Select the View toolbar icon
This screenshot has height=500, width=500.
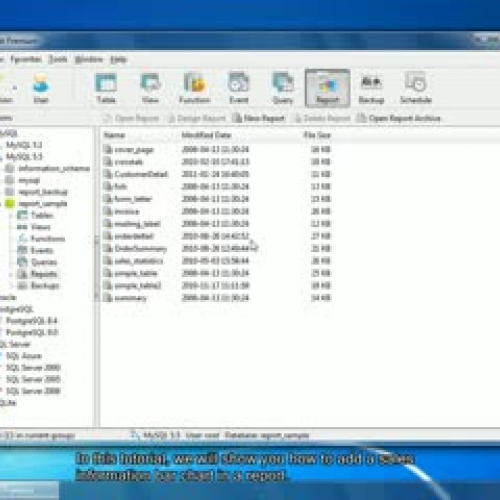point(150,88)
